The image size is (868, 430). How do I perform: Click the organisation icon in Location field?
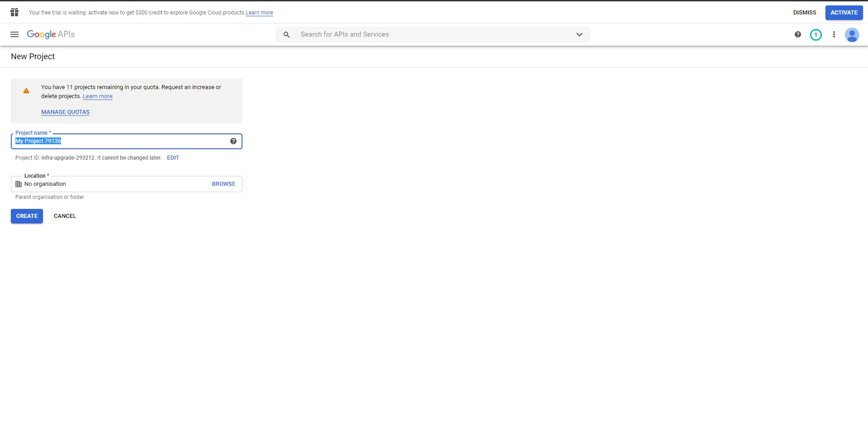[19, 184]
